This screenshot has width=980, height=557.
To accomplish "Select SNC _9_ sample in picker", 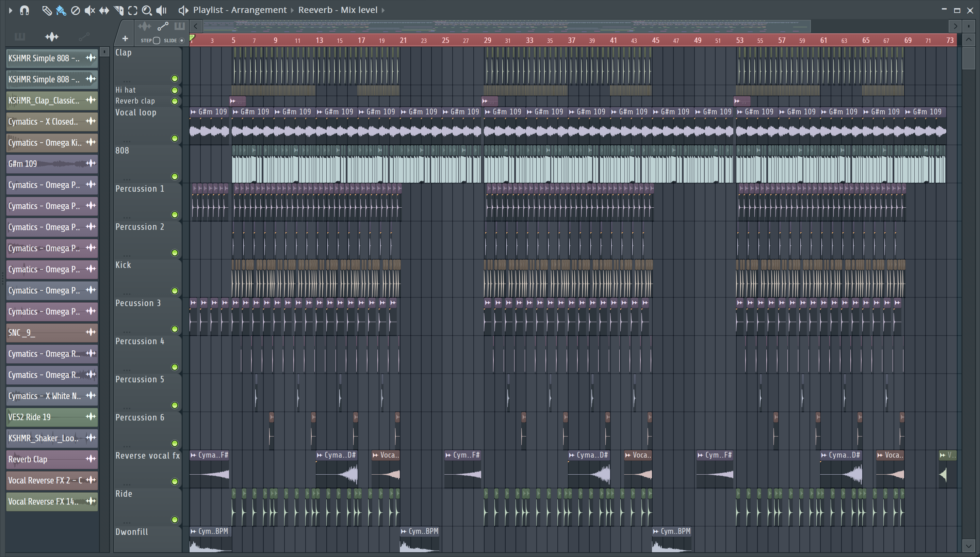I will pos(52,332).
